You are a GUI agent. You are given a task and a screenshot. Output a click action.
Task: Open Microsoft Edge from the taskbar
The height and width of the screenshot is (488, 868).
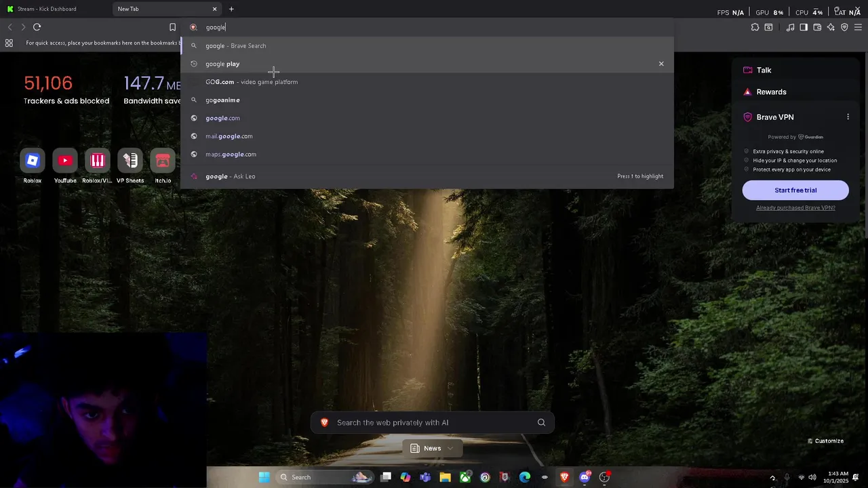coord(525,477)
